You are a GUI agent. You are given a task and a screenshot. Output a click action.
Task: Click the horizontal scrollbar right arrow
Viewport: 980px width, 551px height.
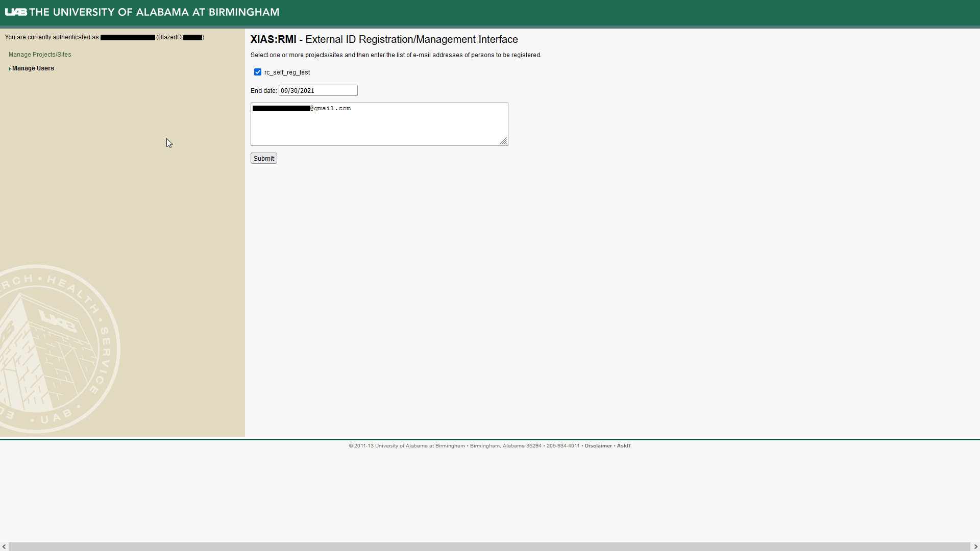pos(975,546)
